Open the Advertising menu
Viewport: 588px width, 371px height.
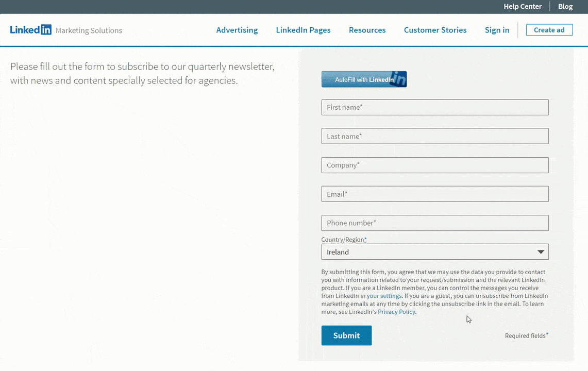(x=237, y=30)
